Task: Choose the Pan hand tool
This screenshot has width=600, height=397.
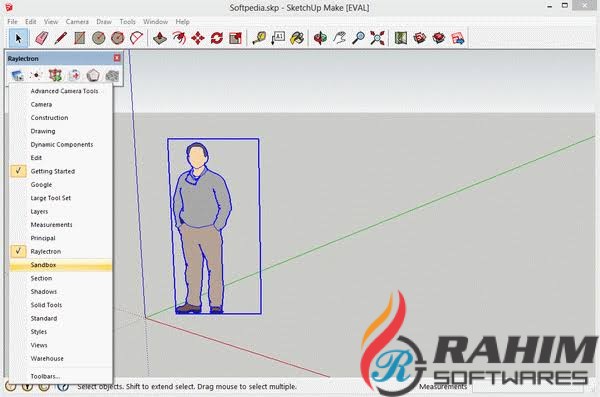Action: (x=339, y=38)
